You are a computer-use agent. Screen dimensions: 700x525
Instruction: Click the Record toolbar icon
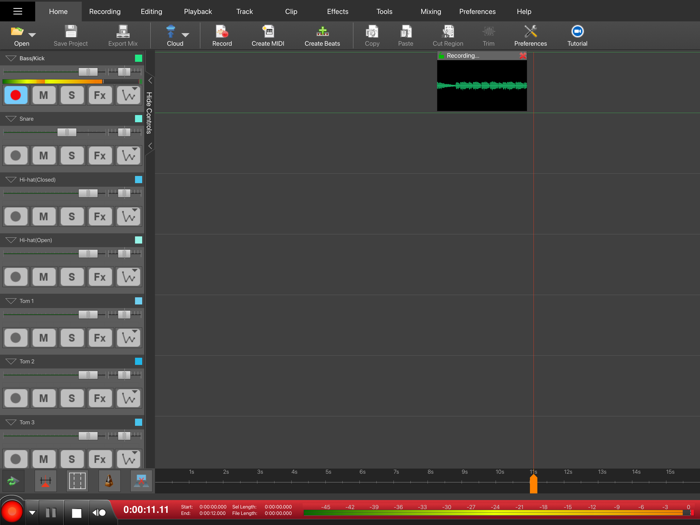(x=222, y=31)
